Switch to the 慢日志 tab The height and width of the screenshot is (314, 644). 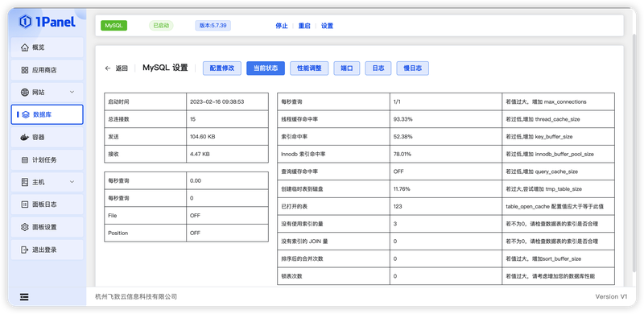412,68
